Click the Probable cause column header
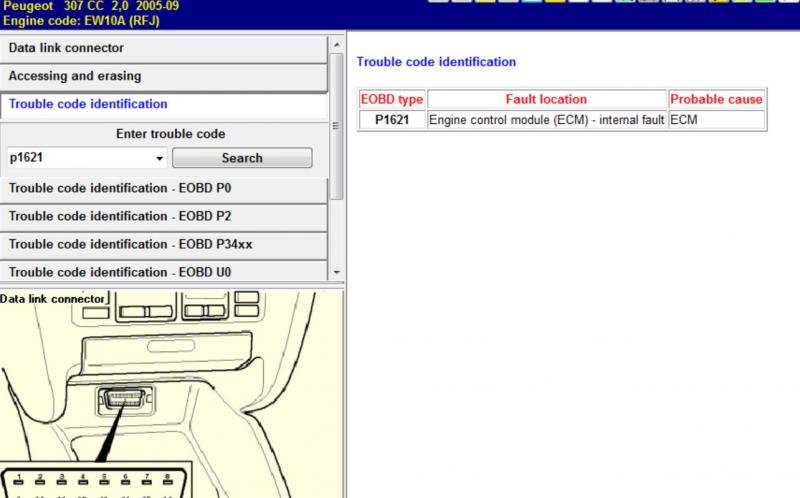800x498 pixels. point(716,99)
